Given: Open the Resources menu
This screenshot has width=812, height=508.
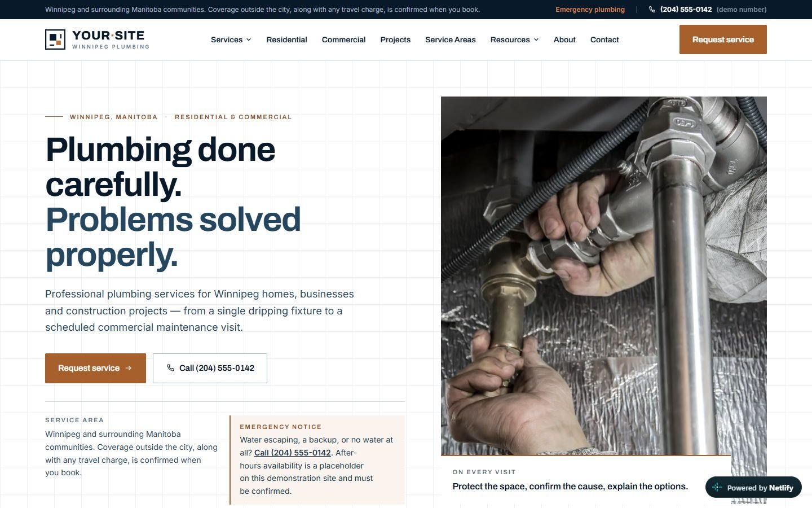Looking at the screenshot, I should 514,40.
